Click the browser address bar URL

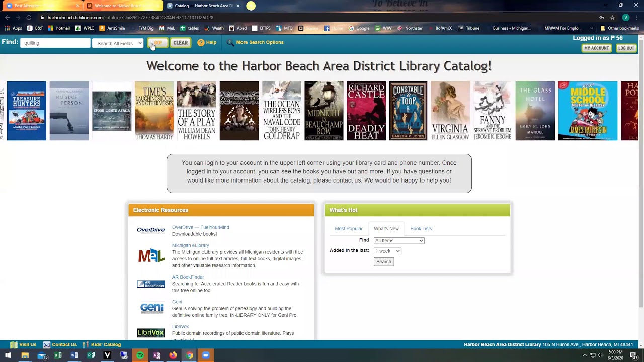pos(131,17)
